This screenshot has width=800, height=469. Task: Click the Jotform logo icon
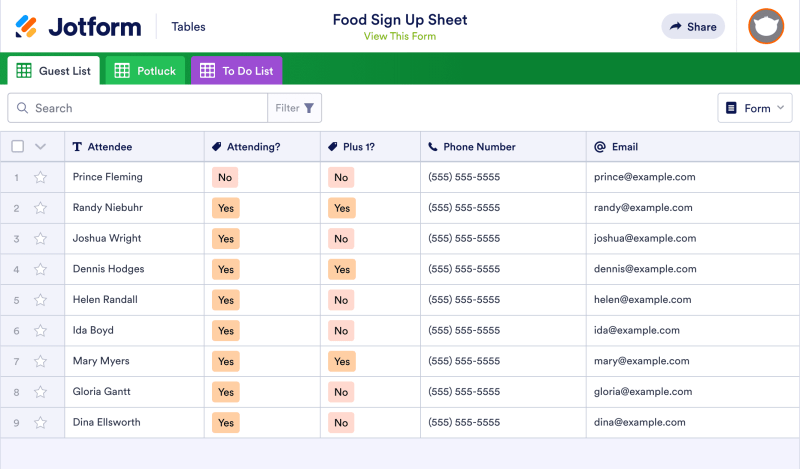(x=26, y=27)
